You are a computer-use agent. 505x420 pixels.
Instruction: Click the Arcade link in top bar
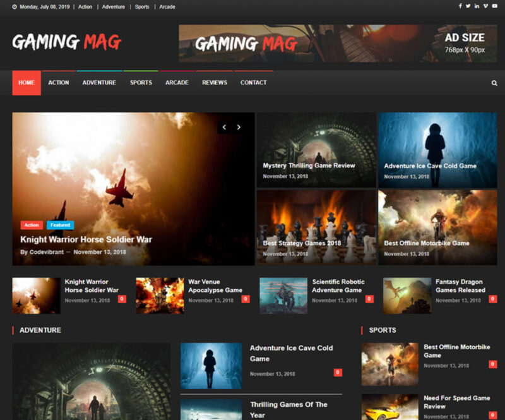point(167,7)
